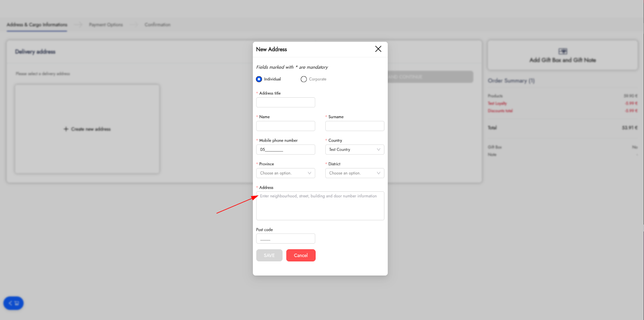Click the Mobile phone number field
Viewport: 644px width, 320px height.
click(x=285, y=150)
